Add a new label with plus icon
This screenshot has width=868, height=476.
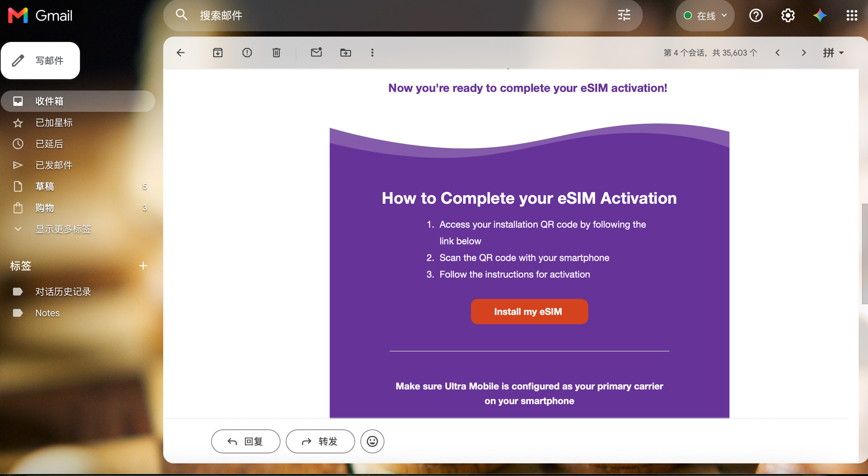143,266
